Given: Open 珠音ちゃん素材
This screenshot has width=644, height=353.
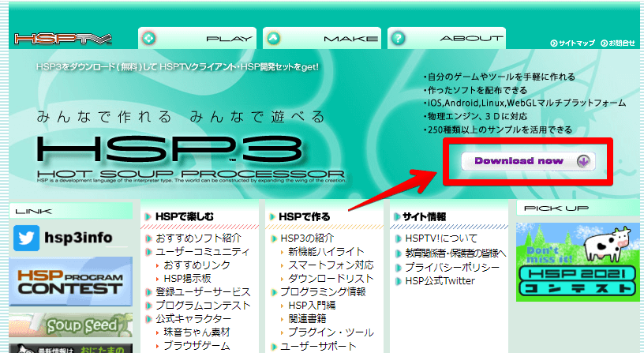Looking at the screenshot, I should point(197,332).
